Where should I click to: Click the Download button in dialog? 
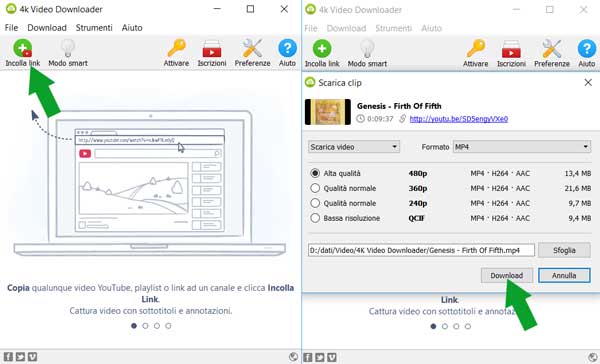pos(507,276)
